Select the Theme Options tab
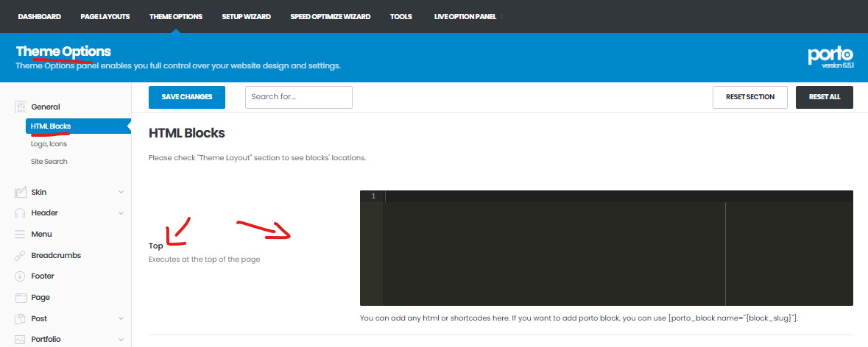 pos(176,17)
